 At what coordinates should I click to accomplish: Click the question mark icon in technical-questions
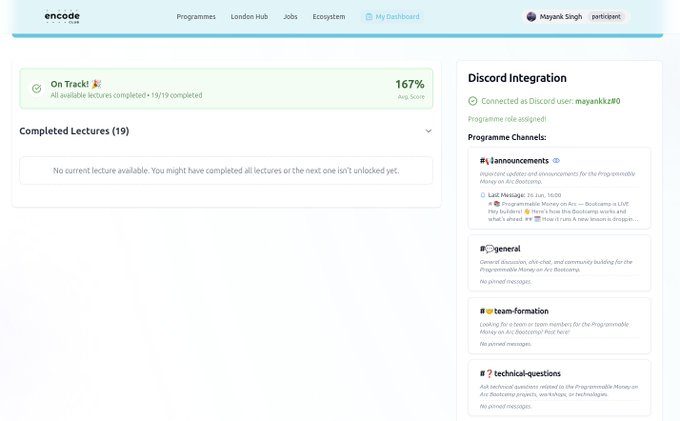[x=490, y=373]
